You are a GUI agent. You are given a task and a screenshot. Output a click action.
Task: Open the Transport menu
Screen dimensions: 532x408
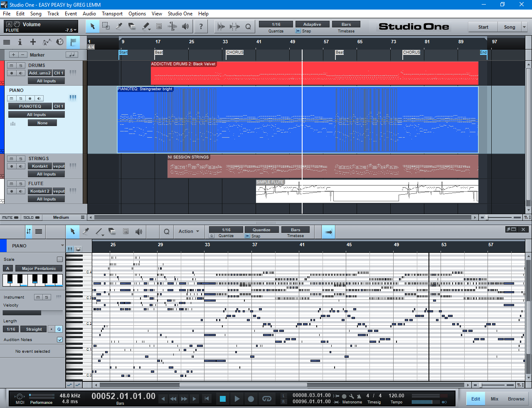[112, 14]
